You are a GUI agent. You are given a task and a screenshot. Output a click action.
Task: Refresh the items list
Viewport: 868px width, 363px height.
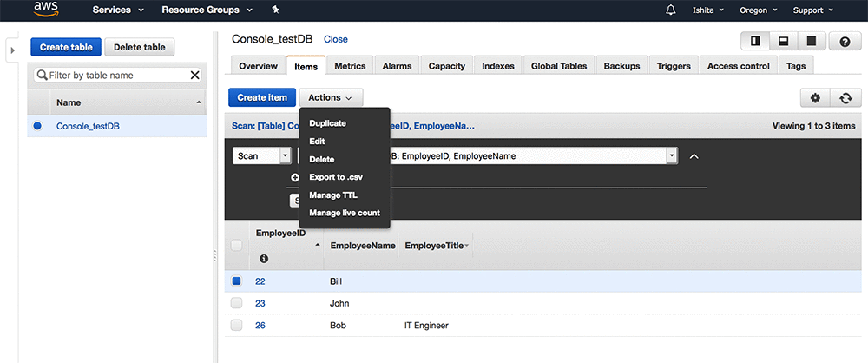[845, 97]
